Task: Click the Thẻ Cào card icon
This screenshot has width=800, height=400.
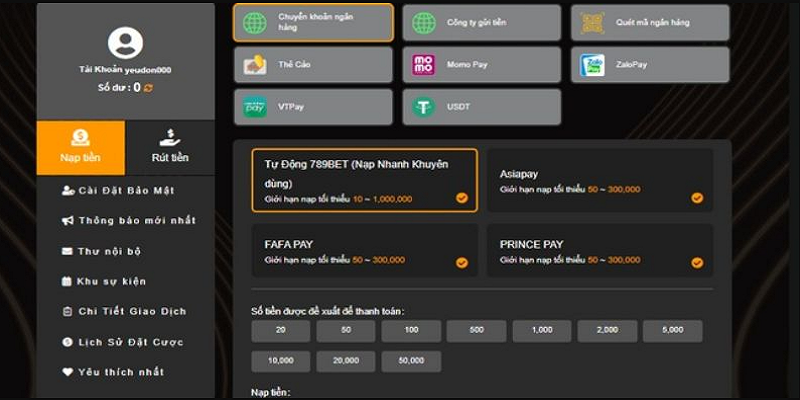Action: (255, 65)
